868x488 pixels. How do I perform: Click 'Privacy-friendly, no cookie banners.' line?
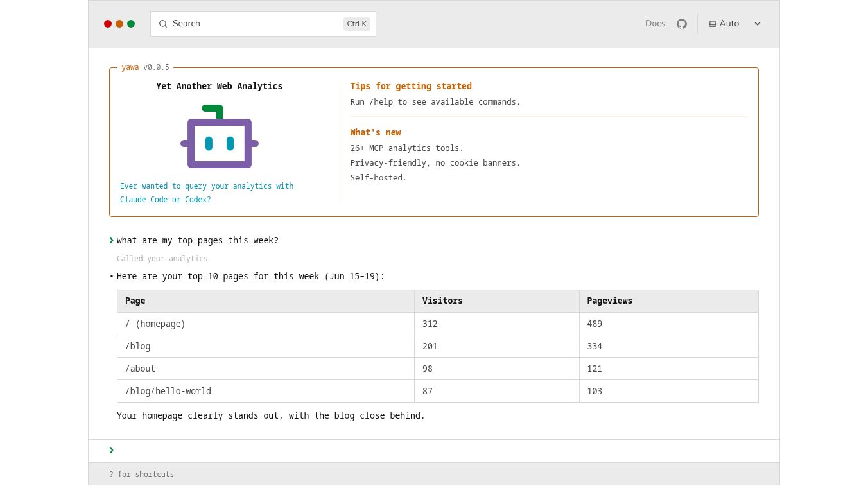435,163
